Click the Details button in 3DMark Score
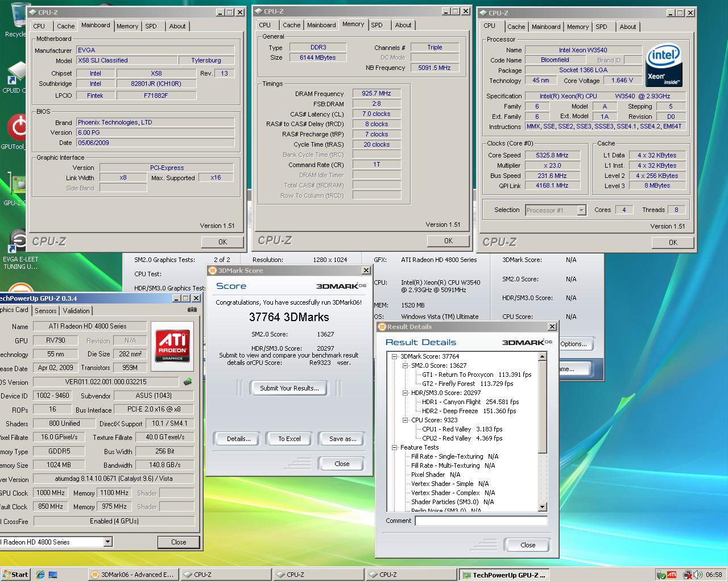This screenshot has width=728, height=582. coord(238,439)
